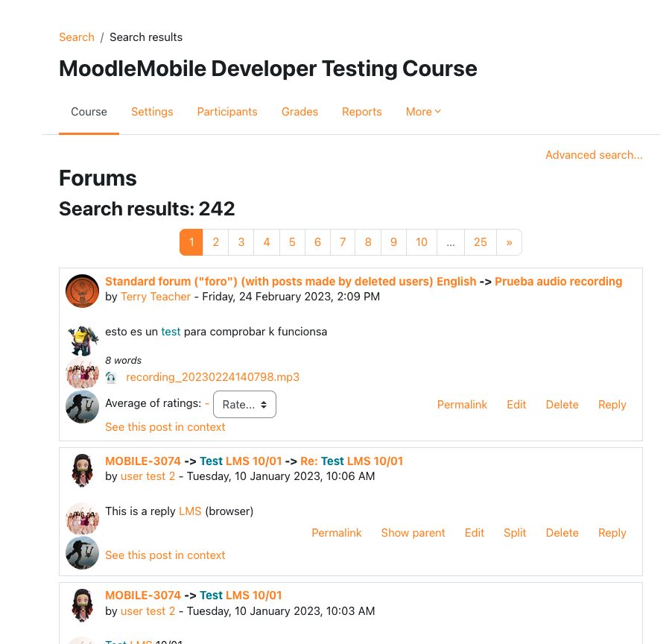672x644 pixels.
Task: Open the Participants tab
Action: pos(227,112)
